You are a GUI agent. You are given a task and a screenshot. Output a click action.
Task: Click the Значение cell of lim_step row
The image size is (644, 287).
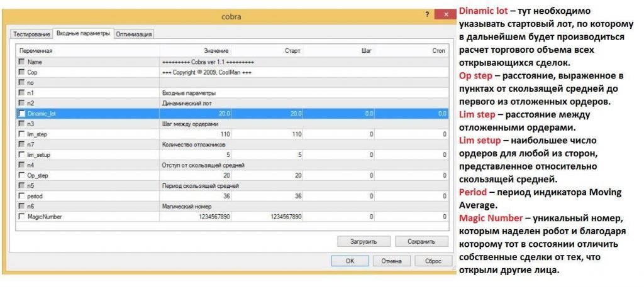tap(195, 134)
